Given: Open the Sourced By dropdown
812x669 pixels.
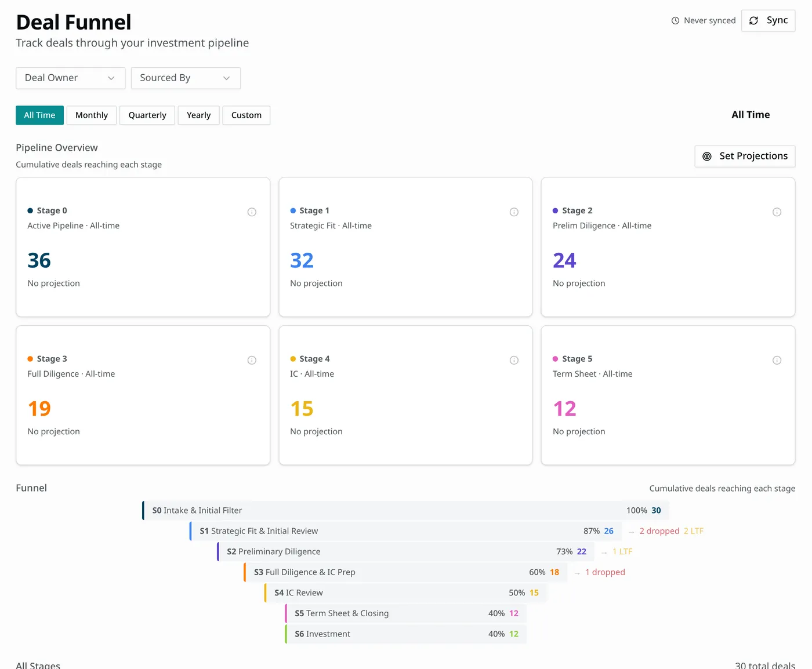Looking at the screenshot, I should point(186,78).
